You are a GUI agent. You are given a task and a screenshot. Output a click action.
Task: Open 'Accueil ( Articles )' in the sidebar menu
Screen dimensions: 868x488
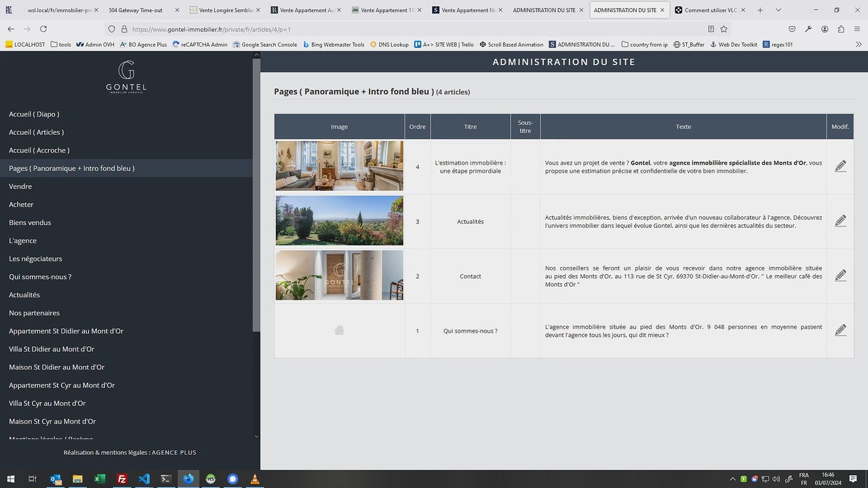click(x=37, y=132)
